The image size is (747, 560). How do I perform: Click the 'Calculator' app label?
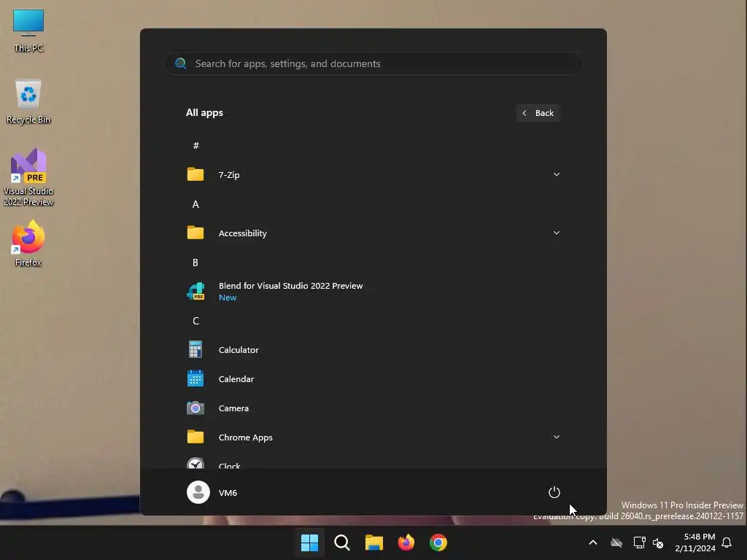click(x=239, y=349)
